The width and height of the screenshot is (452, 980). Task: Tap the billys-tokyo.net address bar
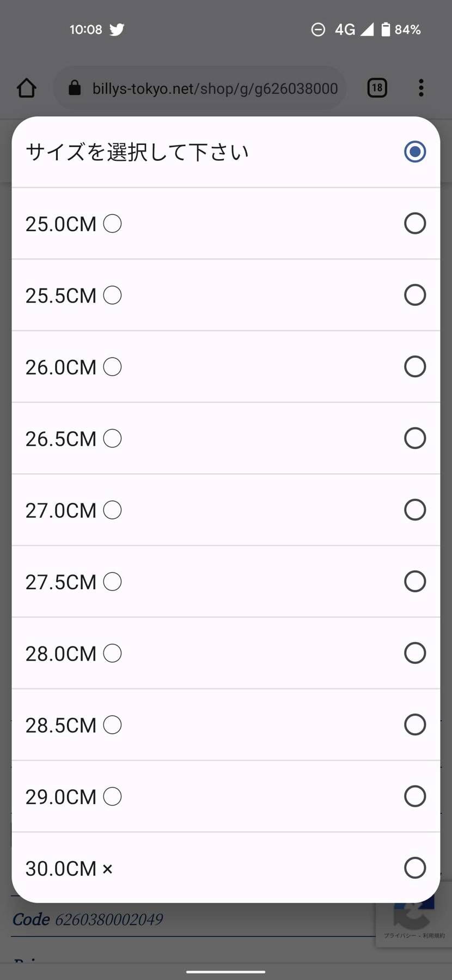(x=200, y=88)
